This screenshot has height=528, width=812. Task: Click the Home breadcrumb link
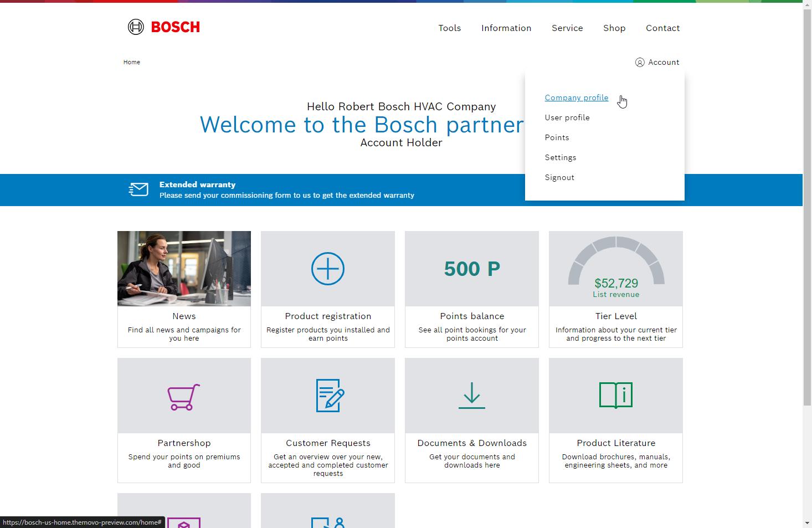132,62
